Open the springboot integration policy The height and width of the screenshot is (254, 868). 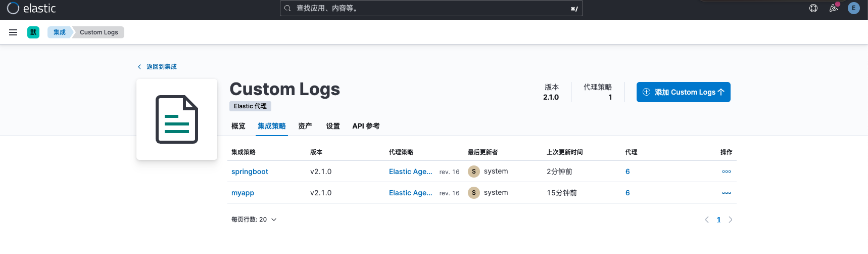[250, 172]
